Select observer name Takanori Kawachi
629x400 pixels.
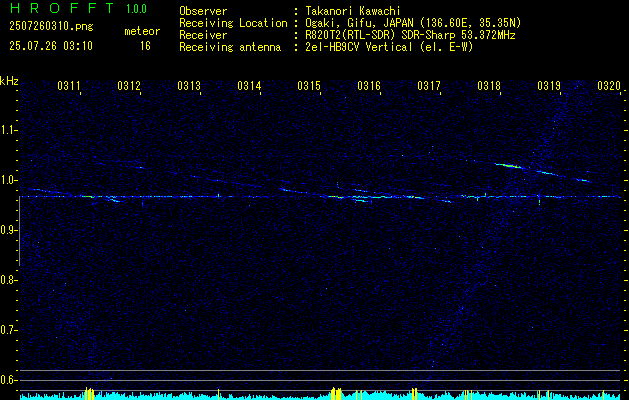tap(353, 11)
